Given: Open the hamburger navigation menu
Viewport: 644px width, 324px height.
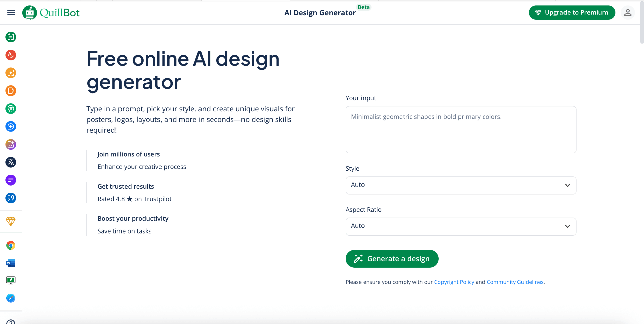Looking at the screenshot, I should [x=11, y=13].
